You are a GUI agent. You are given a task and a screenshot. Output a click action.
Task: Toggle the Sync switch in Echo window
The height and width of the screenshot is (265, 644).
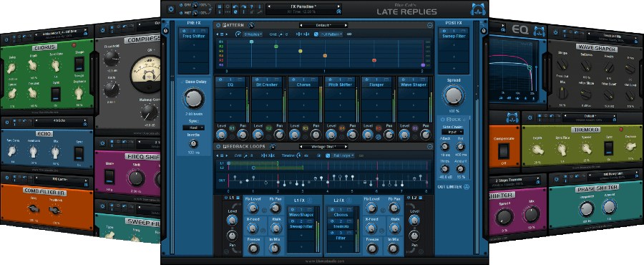tap(79, 154)
